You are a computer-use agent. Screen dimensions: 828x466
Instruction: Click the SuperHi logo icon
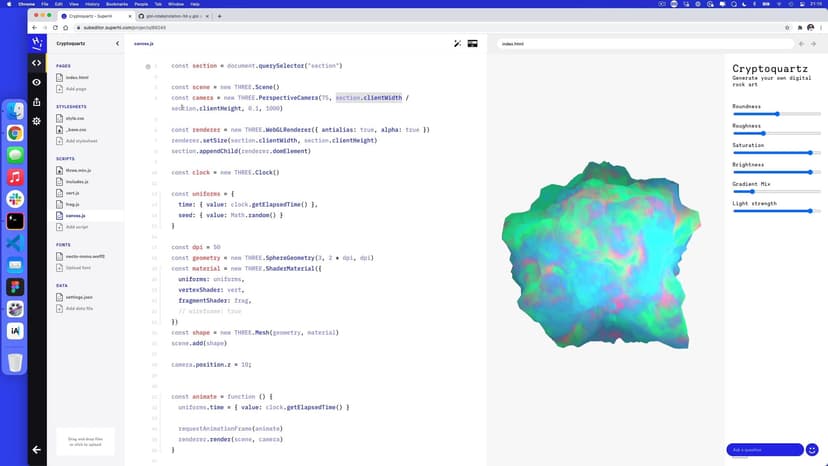click(x=37, y=43)
